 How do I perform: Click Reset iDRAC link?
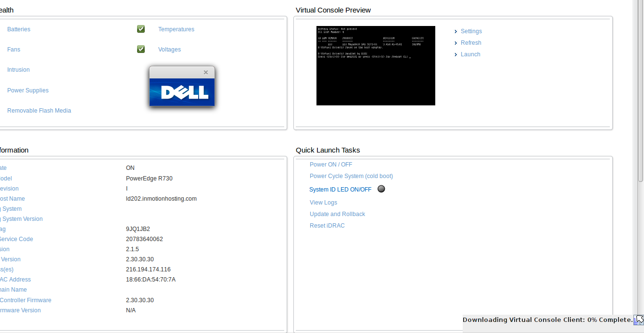click(327, 226)
